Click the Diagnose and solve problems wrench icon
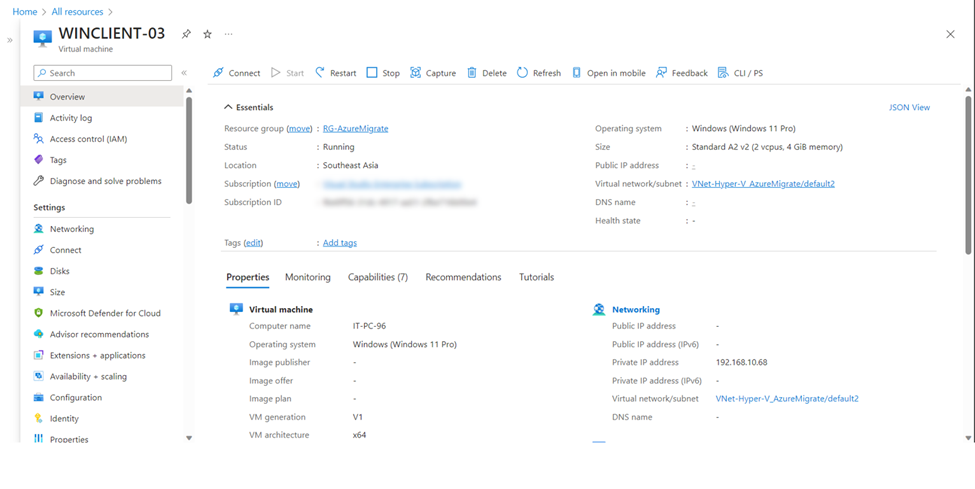The image size is (975, 489). click(x=39, y=181)
